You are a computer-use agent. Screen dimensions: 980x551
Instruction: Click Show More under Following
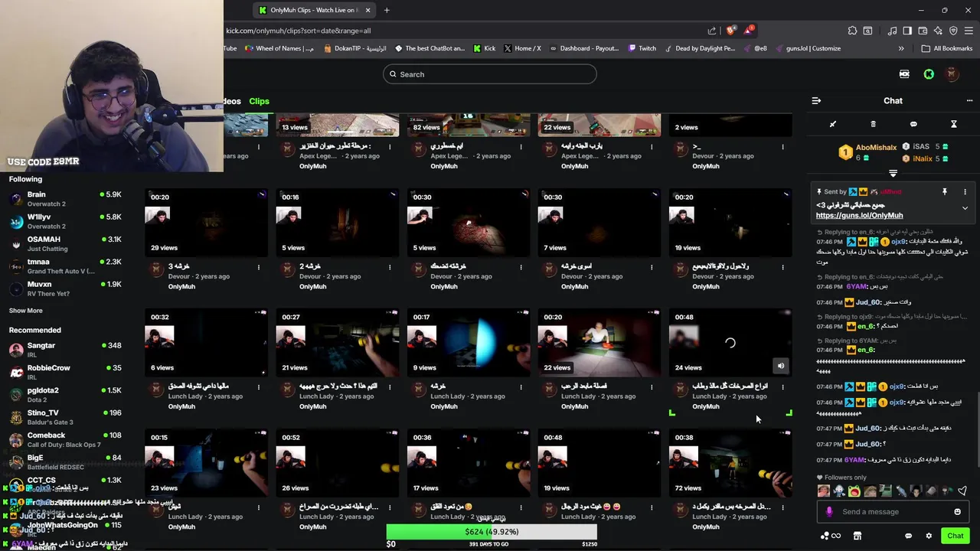click(x=25, y=311)
